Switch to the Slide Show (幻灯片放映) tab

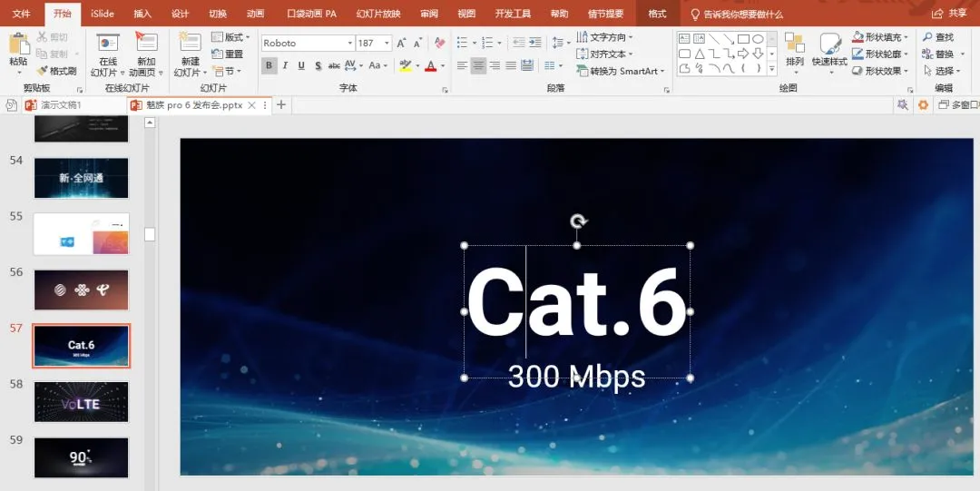pyautogui.click(x=378, y=14)
